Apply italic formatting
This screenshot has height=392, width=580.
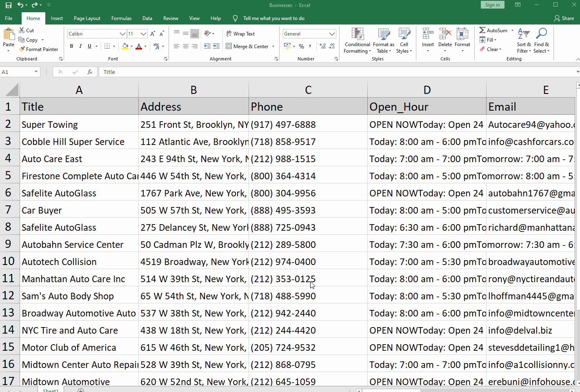[80, 46]
